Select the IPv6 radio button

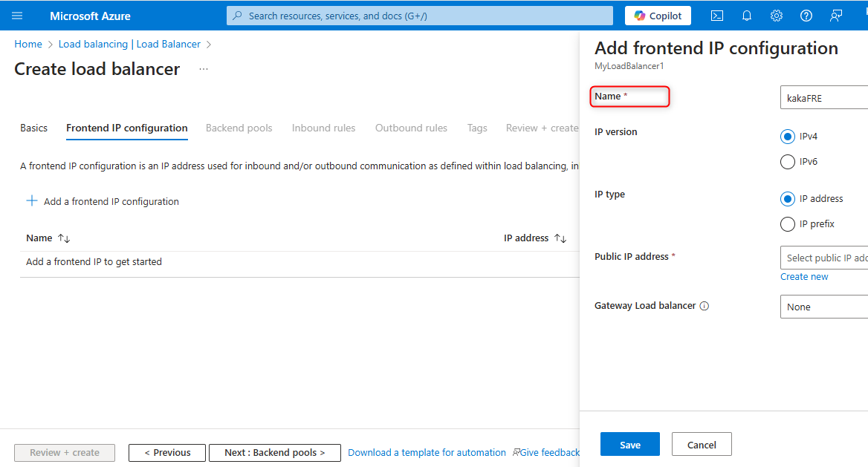[x=787, y=162]
